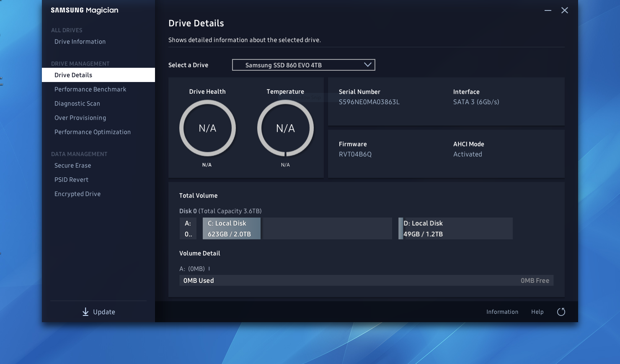620x364 pixels.
Task: Click the Update button
Action: (x=98, y=312)
